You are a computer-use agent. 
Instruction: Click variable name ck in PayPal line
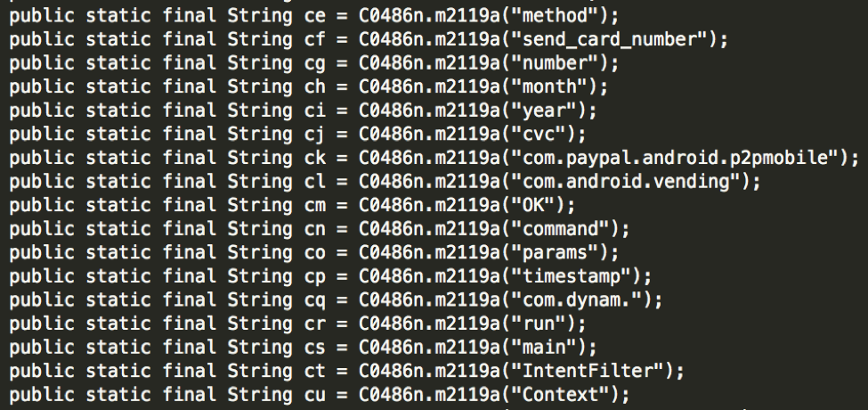click(x=315, y=158)
